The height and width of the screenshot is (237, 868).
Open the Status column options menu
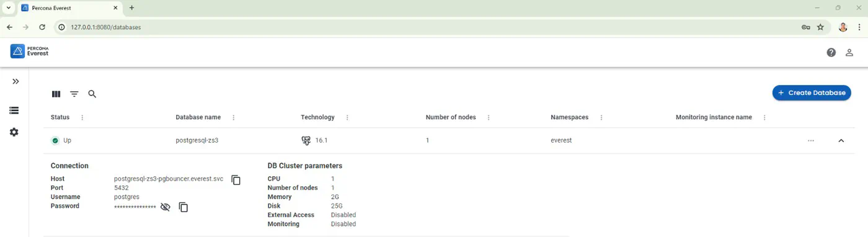tap(82, 117)
